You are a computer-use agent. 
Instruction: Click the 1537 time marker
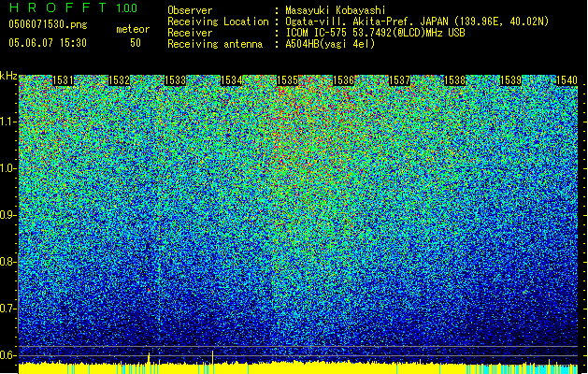400,80
